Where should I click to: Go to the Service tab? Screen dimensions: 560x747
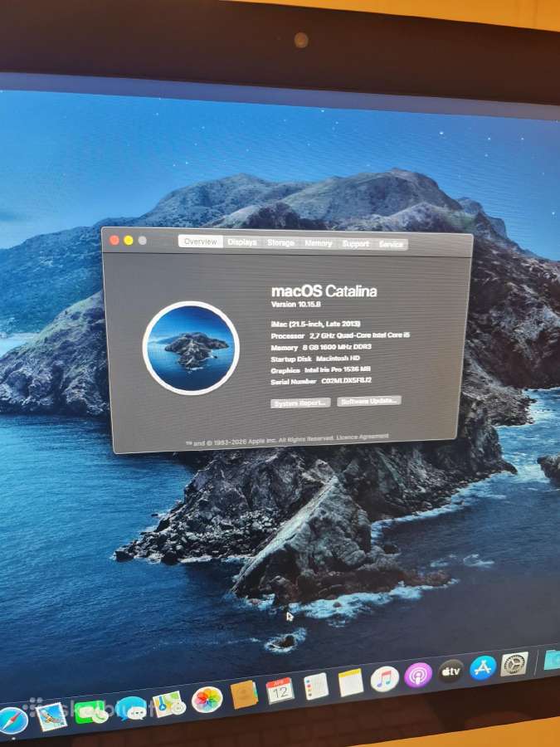click(x=391, y=244)
